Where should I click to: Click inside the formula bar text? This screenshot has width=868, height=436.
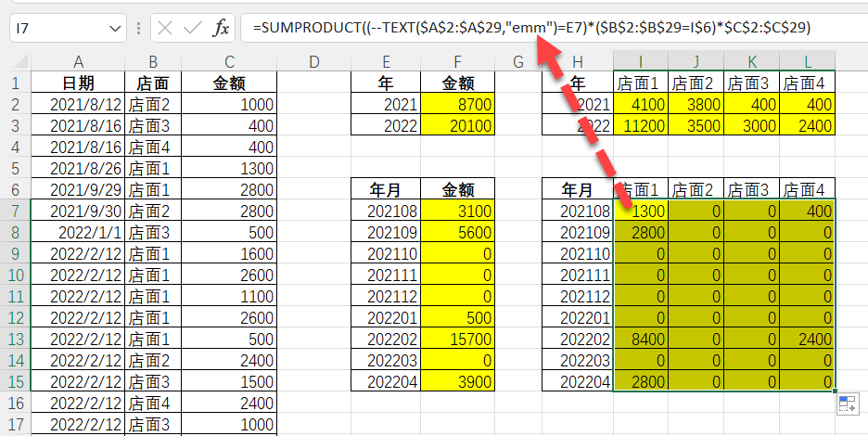(x=531, y=28)
